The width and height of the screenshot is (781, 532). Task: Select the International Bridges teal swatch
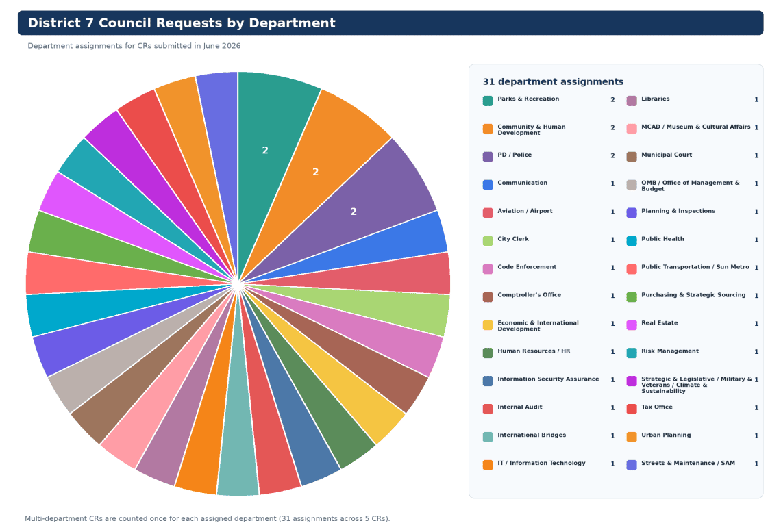point(488,437)
